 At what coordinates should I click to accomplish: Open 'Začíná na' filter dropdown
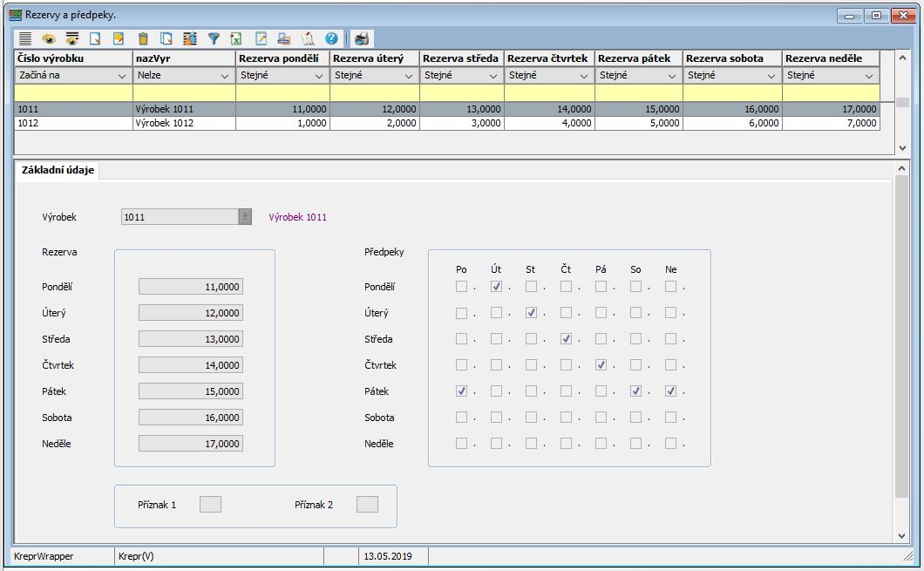[x=123, y=76]
